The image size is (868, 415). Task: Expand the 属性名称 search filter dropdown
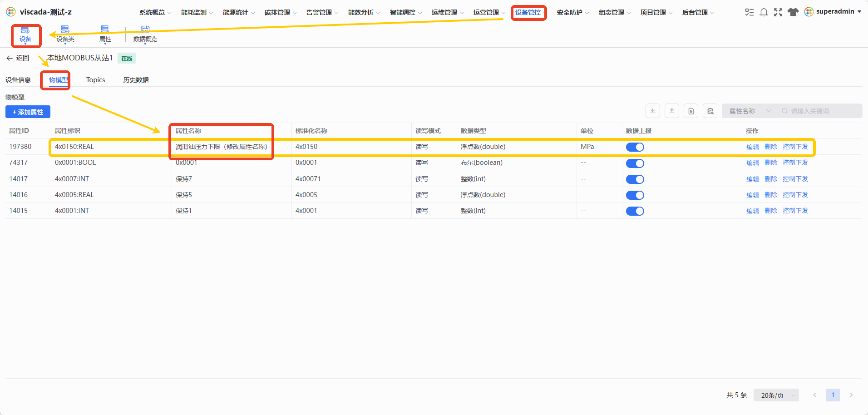tap(750, 111)
